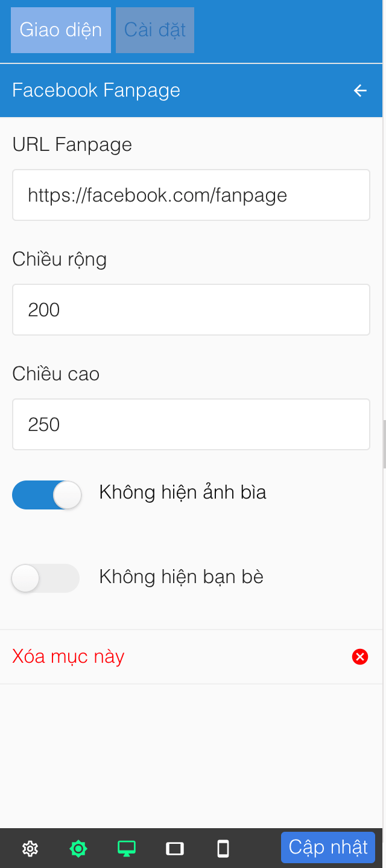Click into the URL Fanpage input field
This screenshot has width=386, height=868.
(x=191, y=195)
